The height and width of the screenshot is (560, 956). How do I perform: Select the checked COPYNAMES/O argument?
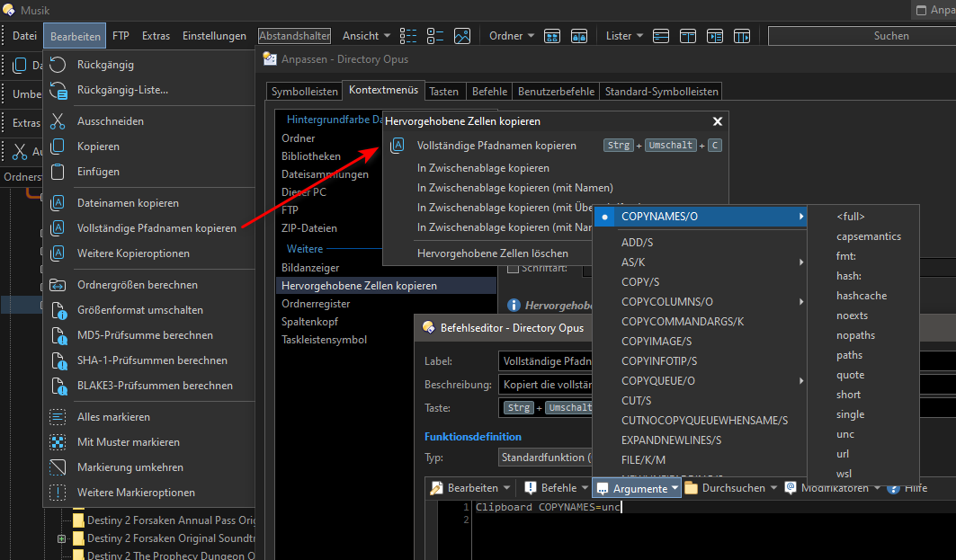point(700,217)
